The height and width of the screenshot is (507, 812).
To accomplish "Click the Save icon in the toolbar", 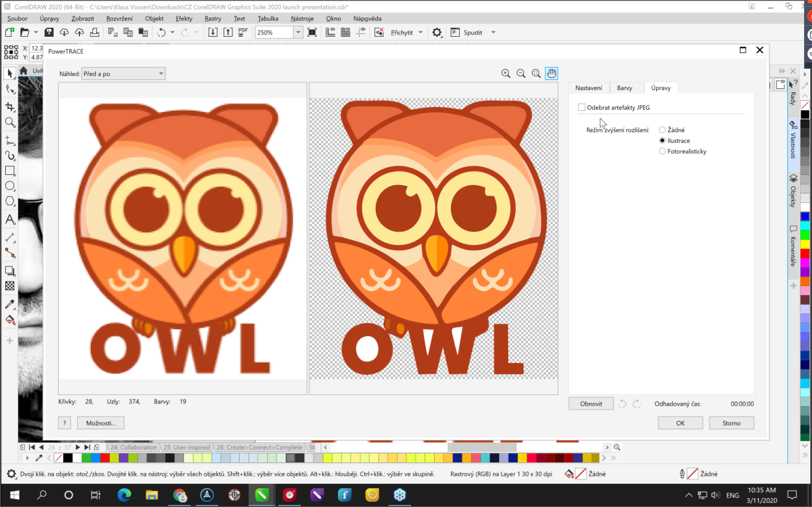I will 49,33.
